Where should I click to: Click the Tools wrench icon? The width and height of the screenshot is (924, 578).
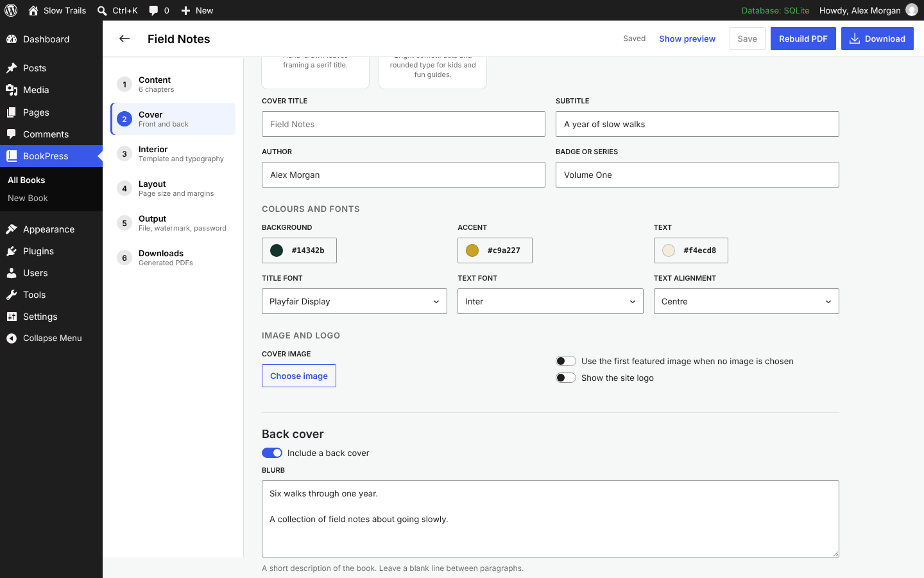point(12,295)
